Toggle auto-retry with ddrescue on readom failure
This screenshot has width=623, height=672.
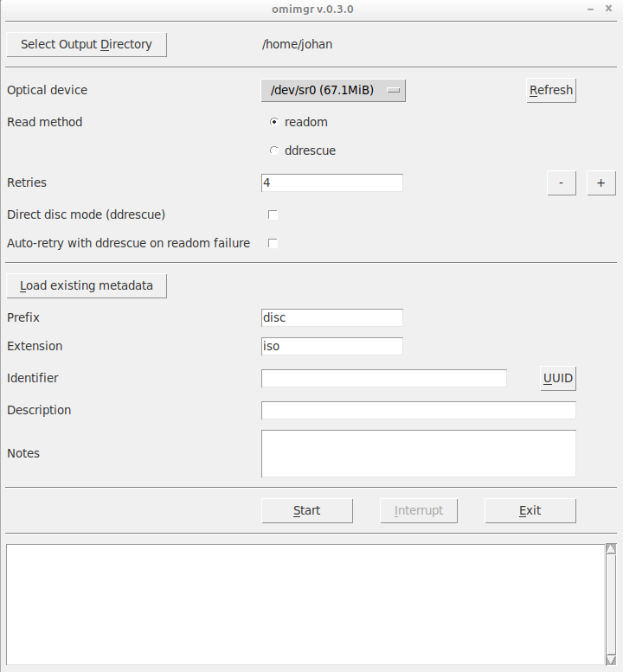pos(273,243)
